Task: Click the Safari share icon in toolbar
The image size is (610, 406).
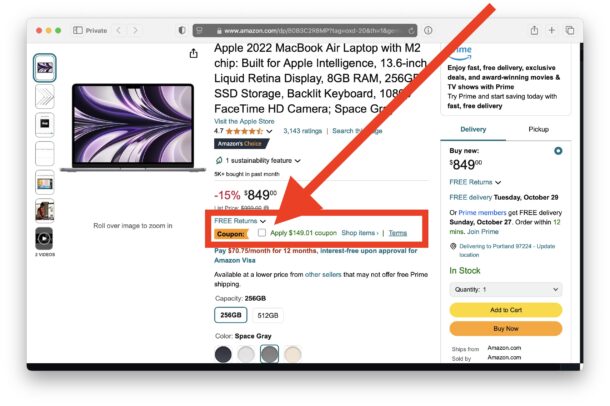Action: (x=535, y=30)
